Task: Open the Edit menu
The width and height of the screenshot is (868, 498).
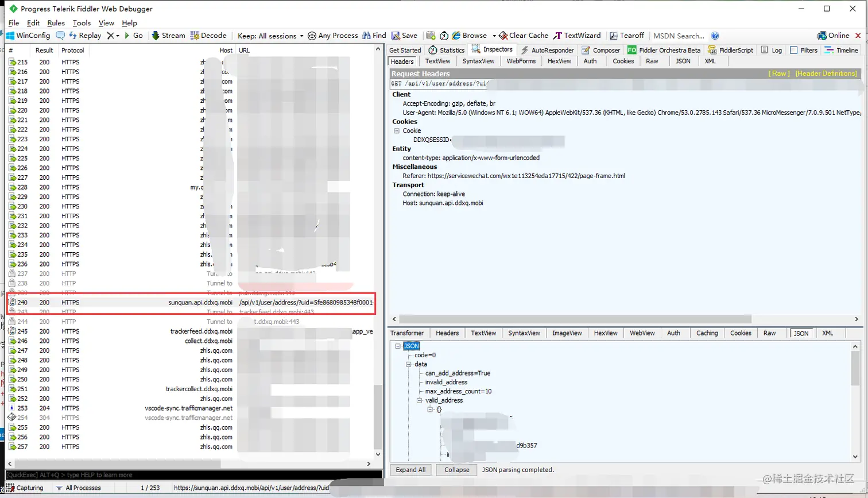Action: [x=33, y=23]
